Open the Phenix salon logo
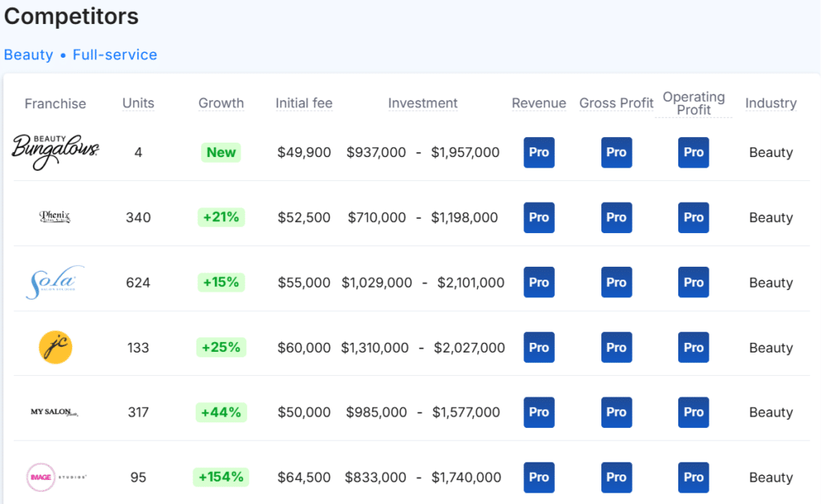821x504 pixels. point(55,216)
